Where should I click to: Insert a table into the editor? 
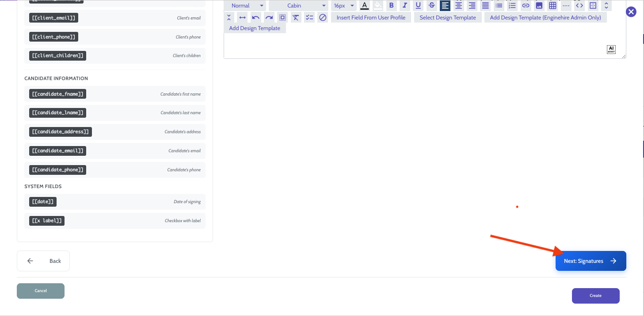pyautogui.click(x=552, y=5)
